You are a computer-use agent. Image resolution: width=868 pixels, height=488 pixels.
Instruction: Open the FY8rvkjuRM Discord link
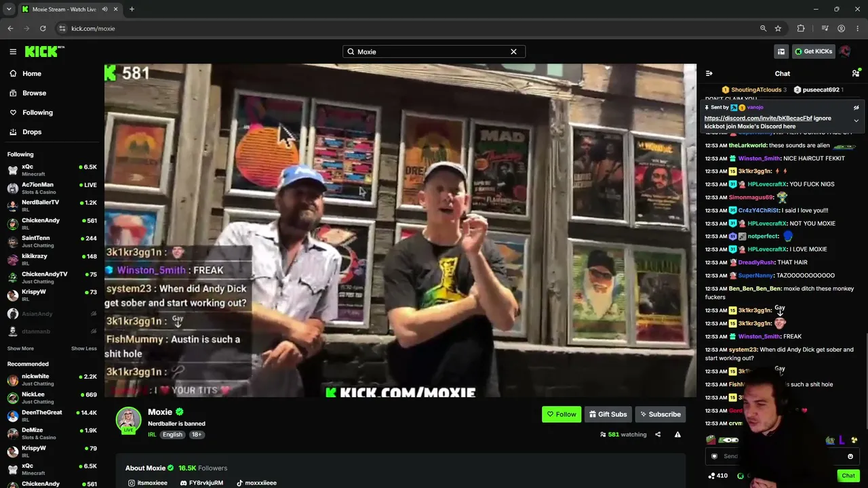coord(201,483)
